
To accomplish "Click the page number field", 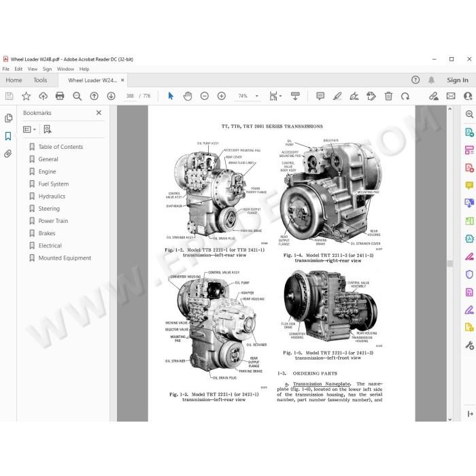I will tap(130, 96).
